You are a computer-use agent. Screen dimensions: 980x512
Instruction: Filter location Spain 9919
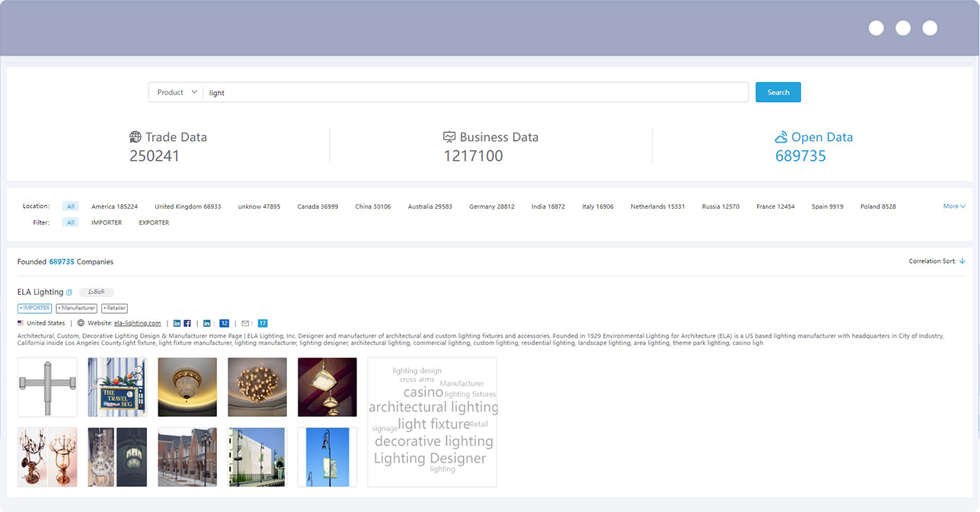point(827,206)
